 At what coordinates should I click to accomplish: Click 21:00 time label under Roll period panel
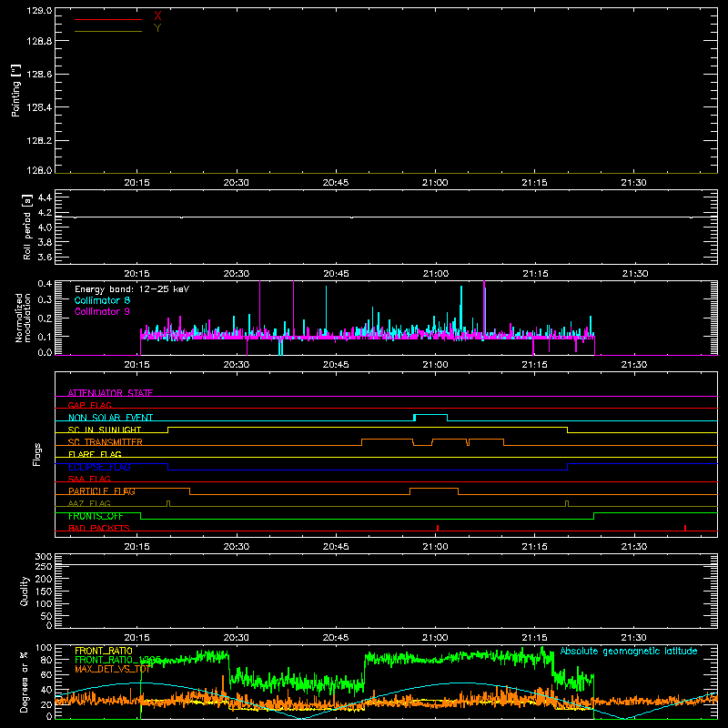(436, 274)
